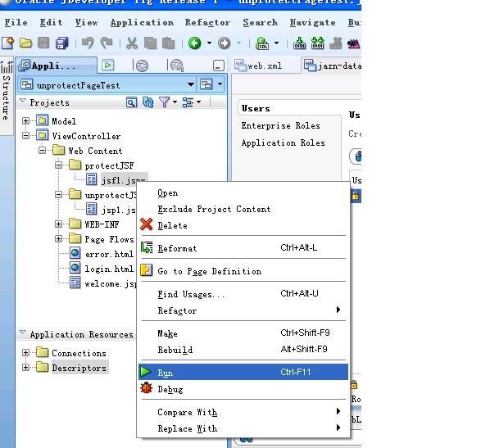Image resolution: width=481 pixels, height=448 pixels.
Task: Minimize the navigator panel button
Action: (x=219, y=66)
